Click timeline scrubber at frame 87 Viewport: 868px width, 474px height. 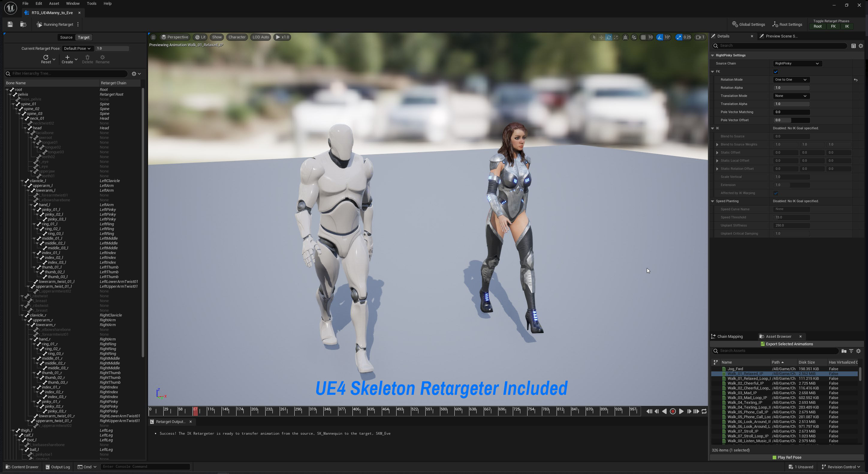point(195,411)
